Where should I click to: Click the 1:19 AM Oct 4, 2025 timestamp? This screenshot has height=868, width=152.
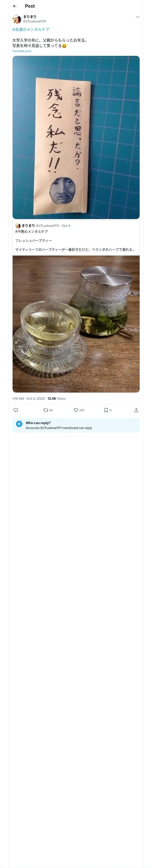[x=28, y=399]
